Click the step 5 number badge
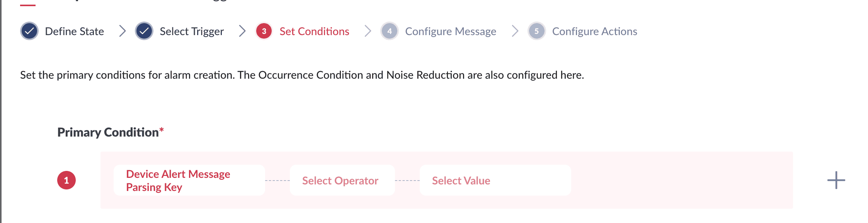 click(x=536, y=31)
